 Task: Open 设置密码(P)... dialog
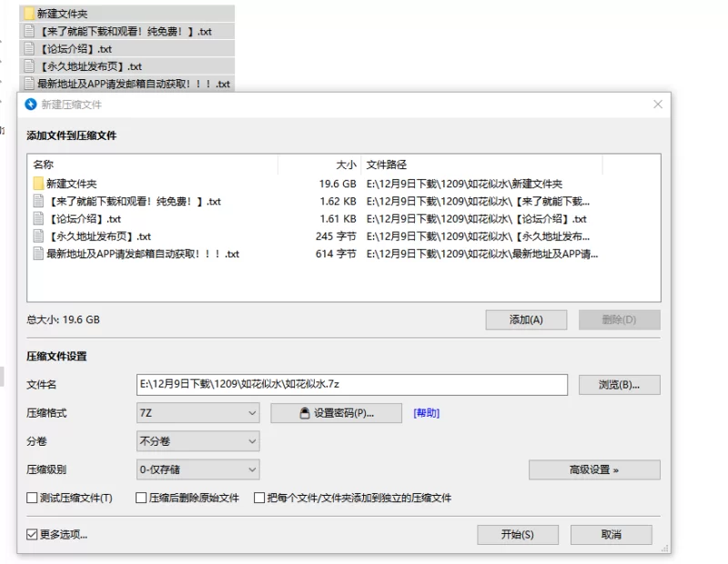(336, 413)
